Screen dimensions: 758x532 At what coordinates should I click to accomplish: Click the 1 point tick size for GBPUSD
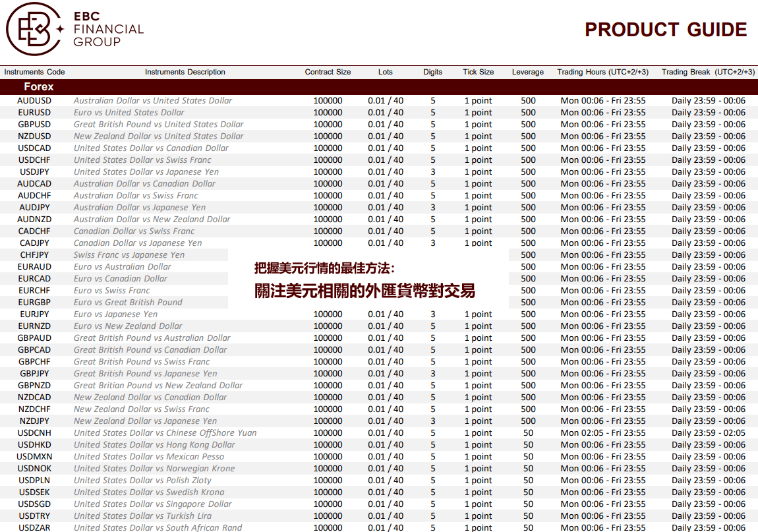(x=478, y=125)
